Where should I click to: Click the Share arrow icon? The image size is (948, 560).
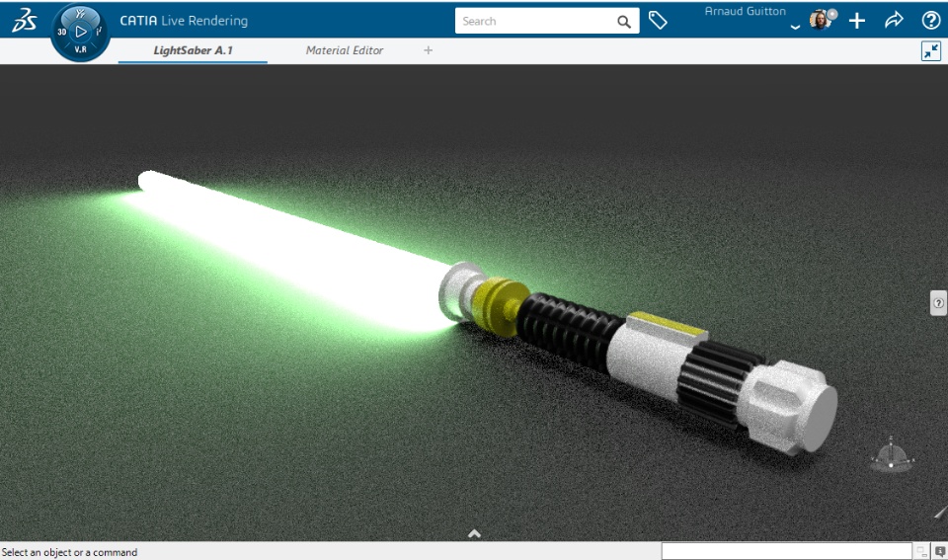(894, 20)
